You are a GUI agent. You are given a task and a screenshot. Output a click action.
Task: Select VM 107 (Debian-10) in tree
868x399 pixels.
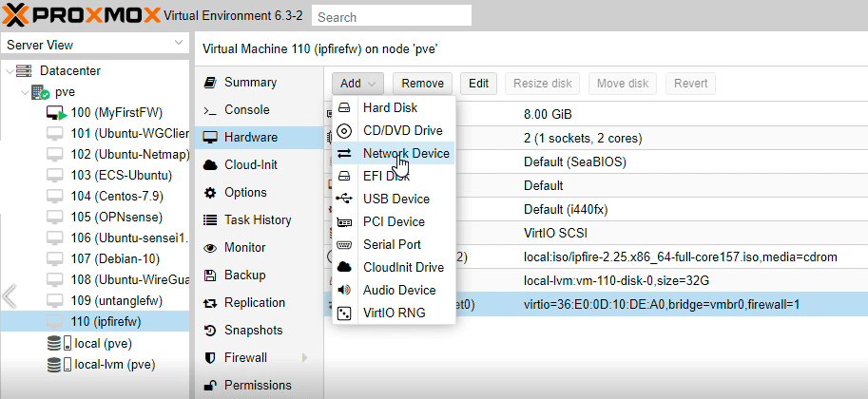(94, 259)
